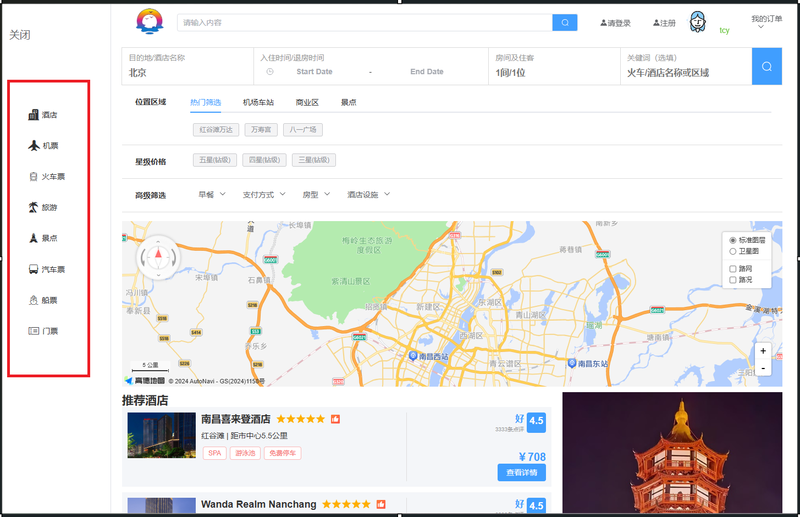Click the site logo in header
Viewport: 800px width, 517px height.
149,21
